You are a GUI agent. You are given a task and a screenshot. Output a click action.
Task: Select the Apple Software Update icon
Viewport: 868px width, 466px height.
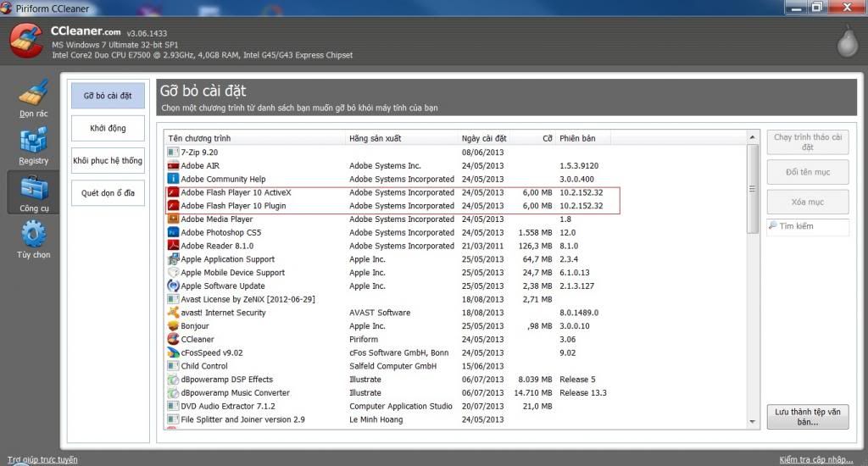point(173,286)
